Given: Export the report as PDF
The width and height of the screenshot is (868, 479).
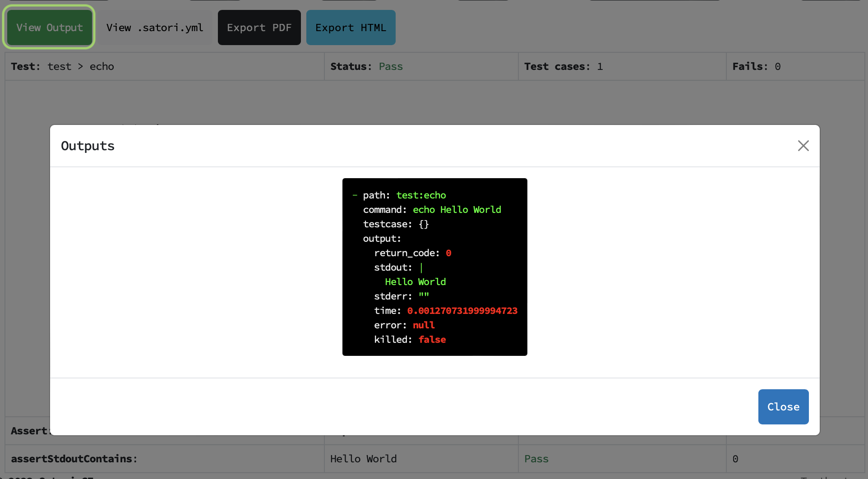Looking at the screenshot, I should click(259, 28).
